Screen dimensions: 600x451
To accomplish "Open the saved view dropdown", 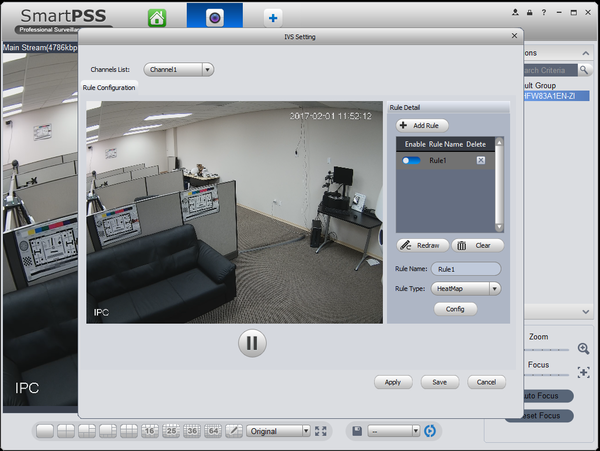I will pyautogui.click(x=394, y=431).
